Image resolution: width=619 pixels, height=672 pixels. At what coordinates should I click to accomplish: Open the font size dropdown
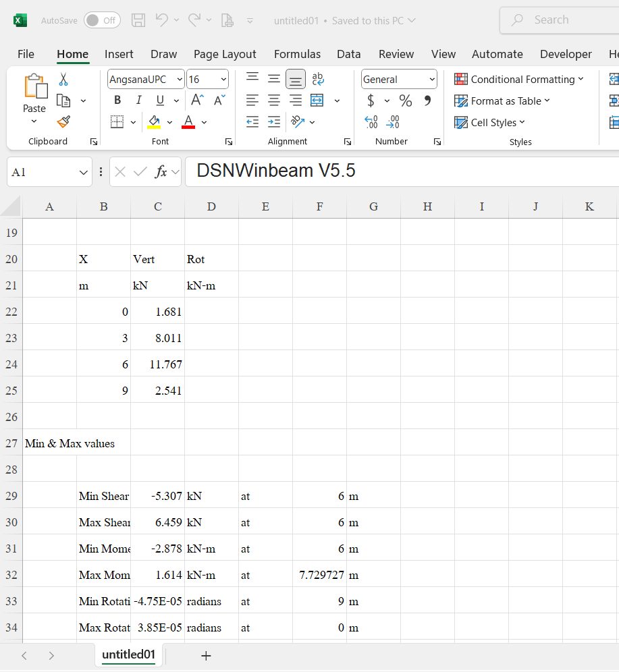coord(223,80)
